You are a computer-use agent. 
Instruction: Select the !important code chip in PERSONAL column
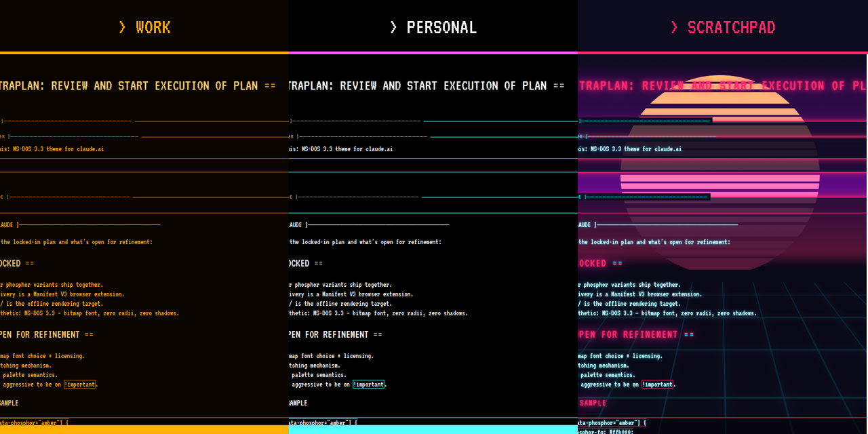pyautogui.click(x=368, y=384)
